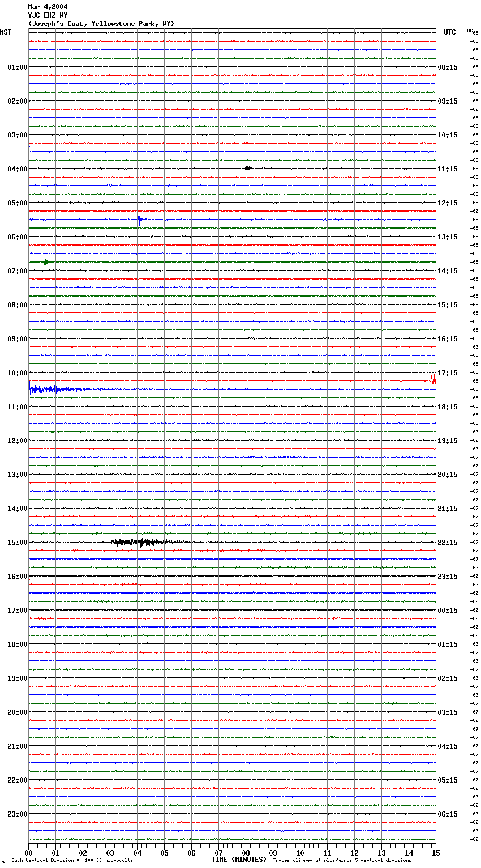The image size is (481, 868).
Task: Select the 04:00 MST row label
Action: tap(18, 169)
